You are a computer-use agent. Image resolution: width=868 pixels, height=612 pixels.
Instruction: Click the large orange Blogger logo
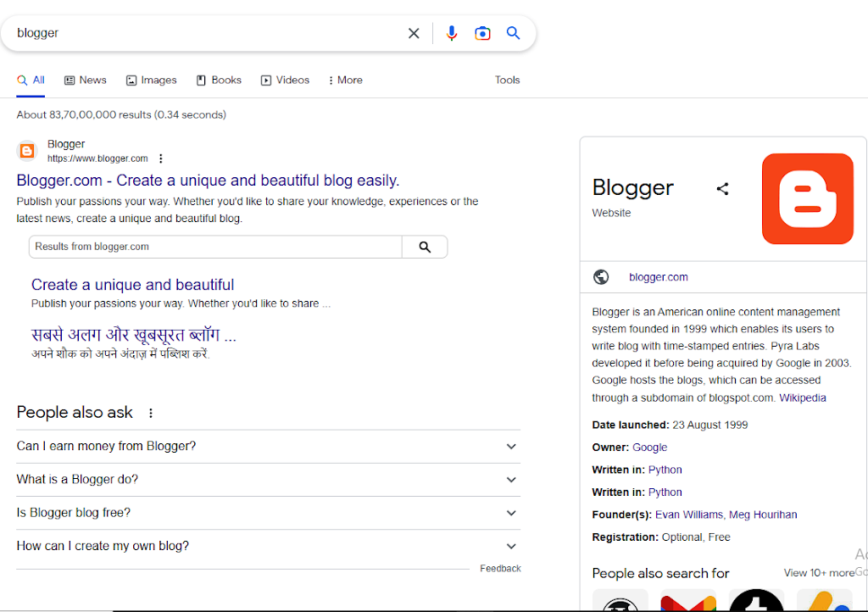click(808, 198)
